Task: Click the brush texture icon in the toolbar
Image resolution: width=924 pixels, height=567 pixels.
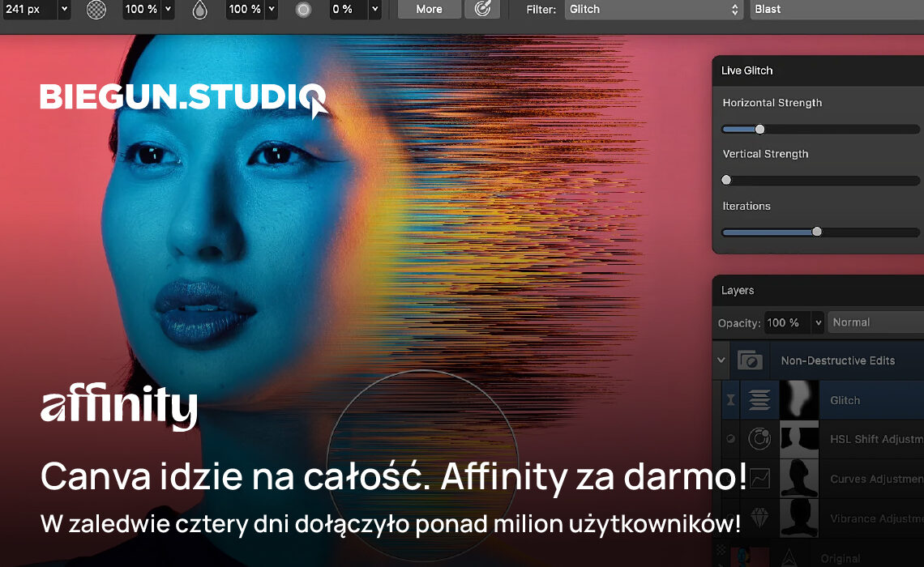Action: (96, 11)
